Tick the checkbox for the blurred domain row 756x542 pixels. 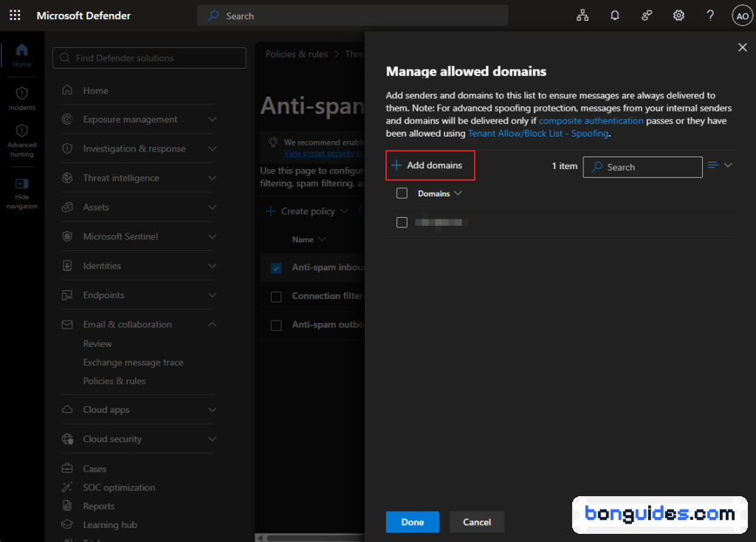[x=402, y=222]
